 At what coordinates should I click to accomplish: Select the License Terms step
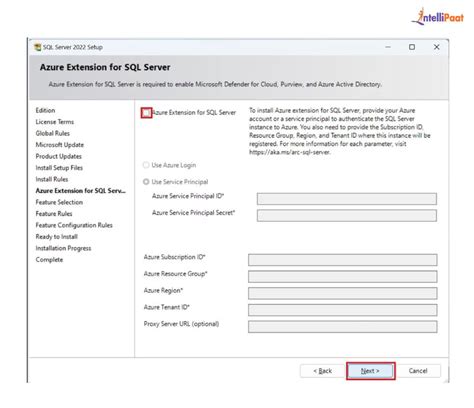55,122
